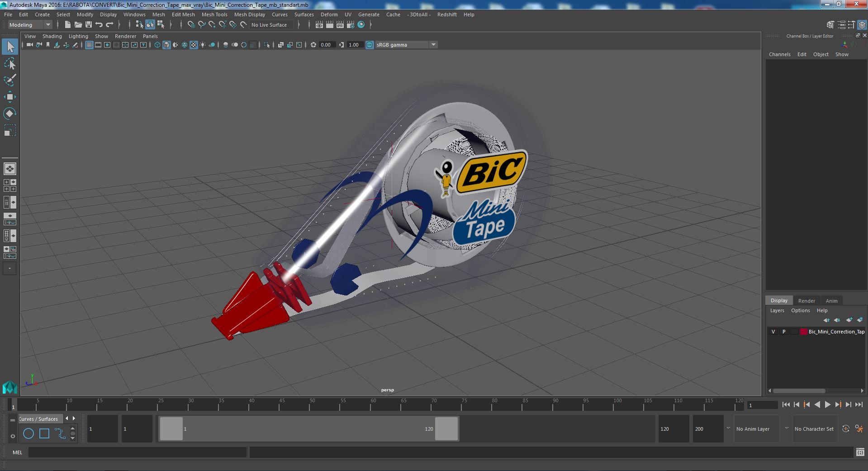Toggle wireframe shading in viewport

157,45
